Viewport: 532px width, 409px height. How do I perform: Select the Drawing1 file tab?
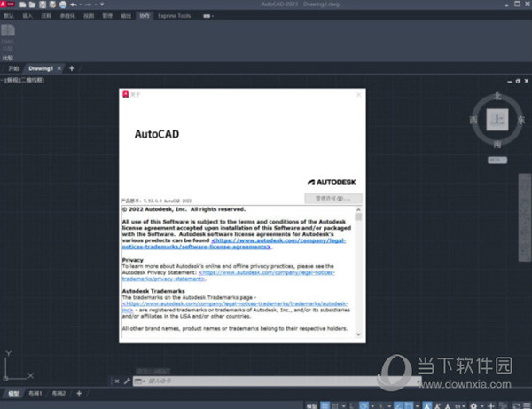[41, 68]
